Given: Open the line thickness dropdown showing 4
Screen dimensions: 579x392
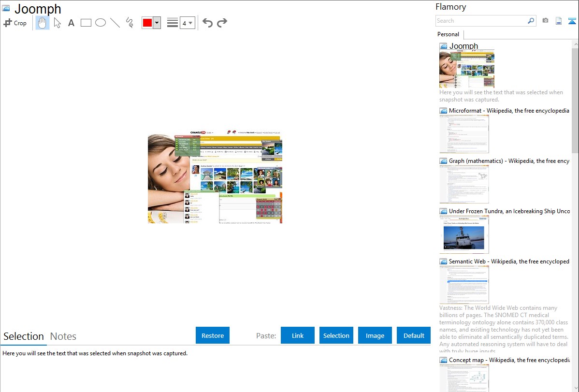Looking at the screenshot, I should (x=187, y=23).
